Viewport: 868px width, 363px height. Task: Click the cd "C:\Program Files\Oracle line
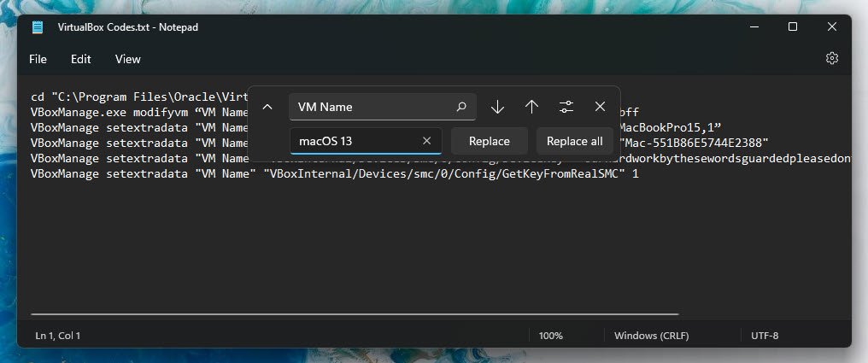[139, 97]
